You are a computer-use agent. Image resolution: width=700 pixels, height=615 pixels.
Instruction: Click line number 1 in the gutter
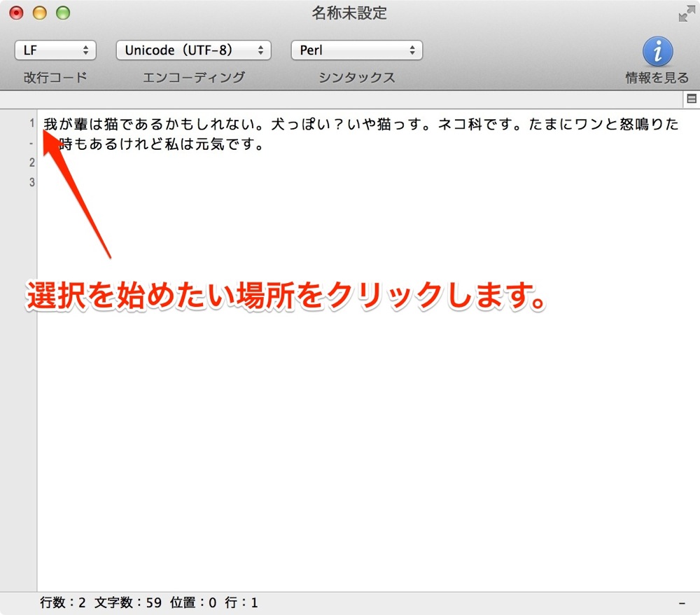31,123
